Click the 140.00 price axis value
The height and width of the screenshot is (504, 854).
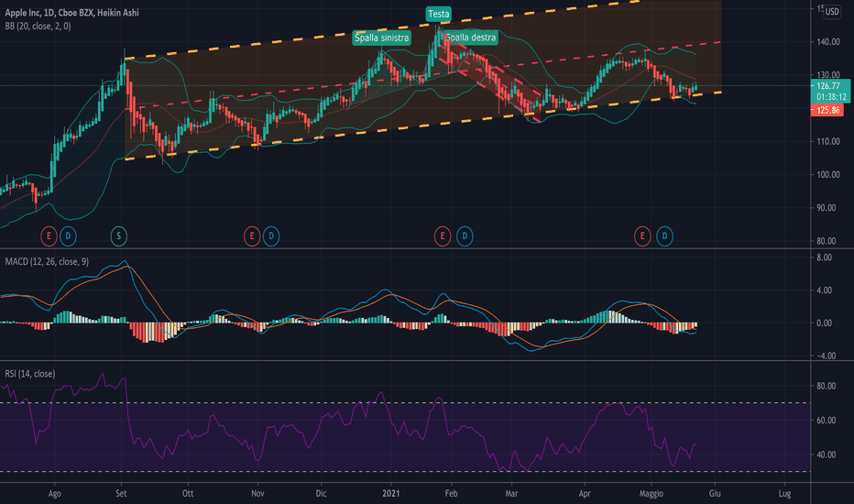click(x=828, y=42)
